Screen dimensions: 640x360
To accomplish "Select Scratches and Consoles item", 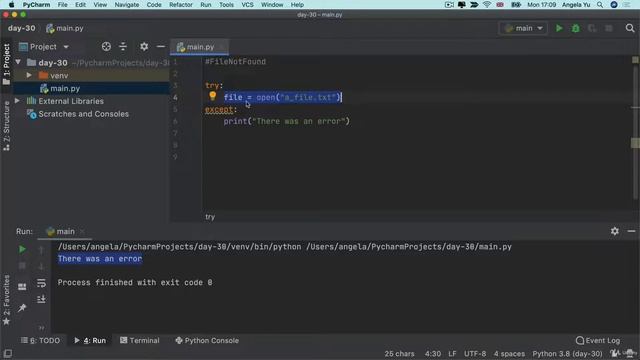I will [x=83, y=114].
